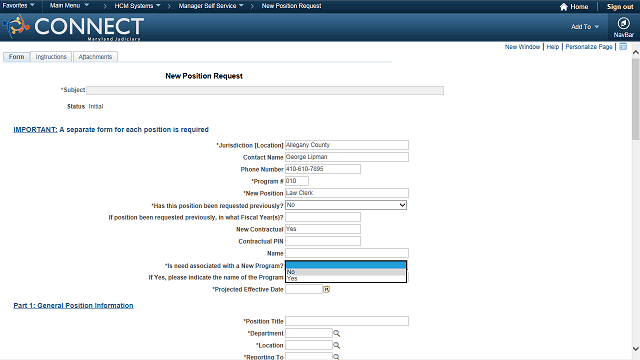Click the Home house icon
Screen dimensions: 640x360
pyautogui.click(x=564, y=7)
